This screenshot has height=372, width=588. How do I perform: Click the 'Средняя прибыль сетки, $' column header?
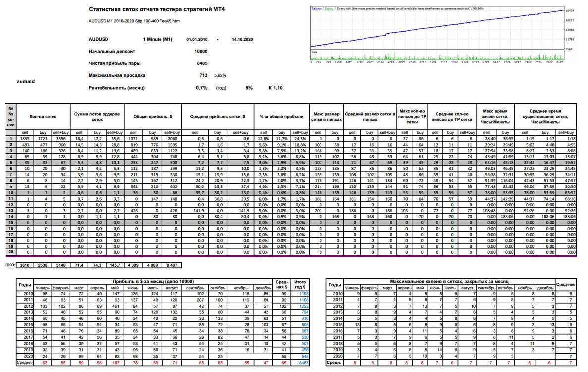tap(217, 117)
